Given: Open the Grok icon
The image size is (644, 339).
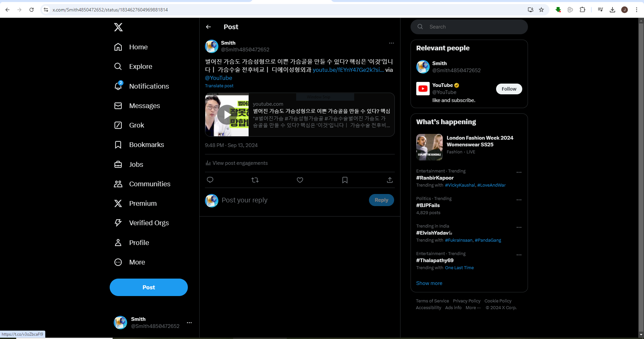Looking at the screenshot, I should pos(118,125).
